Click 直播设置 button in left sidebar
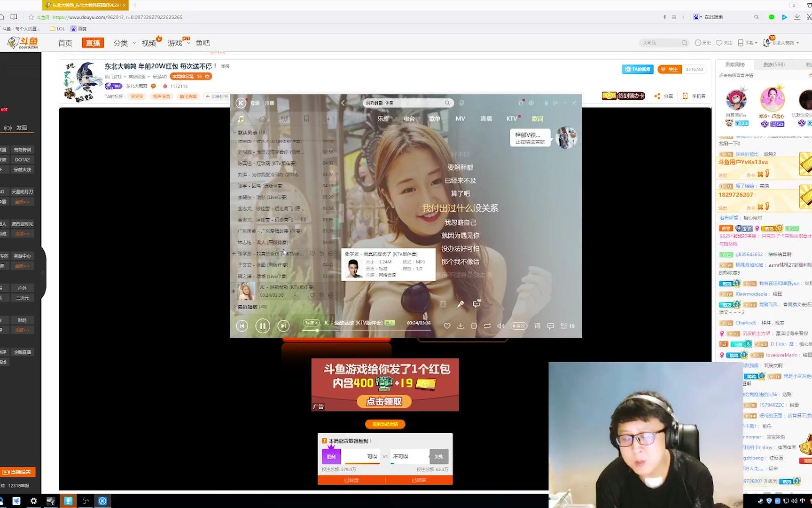 pyautogui.click(x=18, y=472)
